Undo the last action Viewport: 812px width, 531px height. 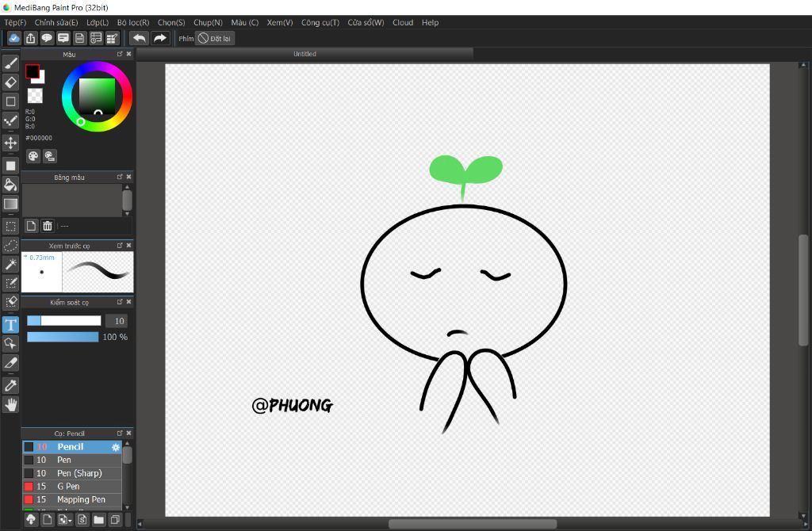[x=139, y=38]
